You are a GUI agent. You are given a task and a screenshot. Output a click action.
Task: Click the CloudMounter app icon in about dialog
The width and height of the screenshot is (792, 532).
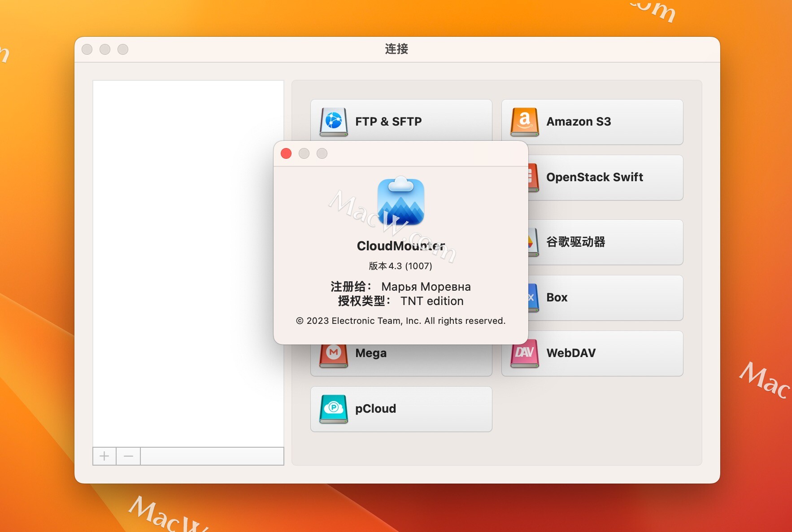coord(401,202)
